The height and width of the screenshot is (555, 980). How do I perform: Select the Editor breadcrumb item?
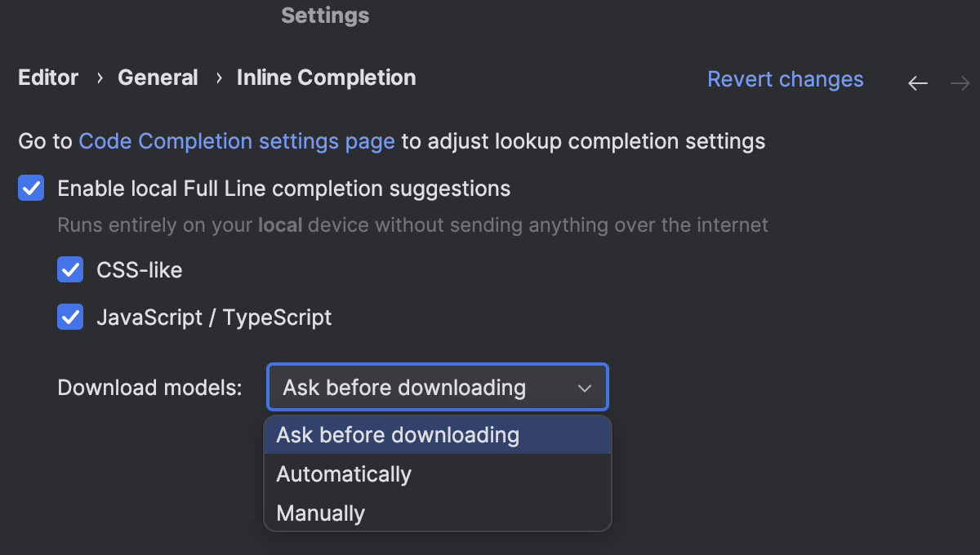click(x=47, y=78)
